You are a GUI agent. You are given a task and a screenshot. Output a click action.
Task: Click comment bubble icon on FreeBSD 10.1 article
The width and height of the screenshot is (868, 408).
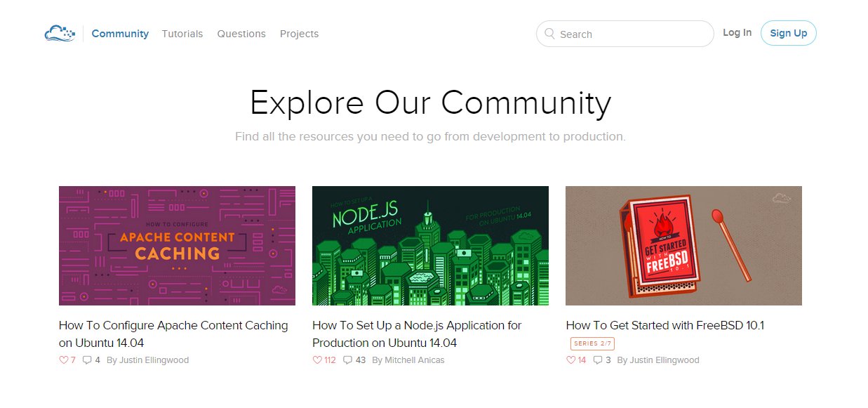tap(598, 360)
